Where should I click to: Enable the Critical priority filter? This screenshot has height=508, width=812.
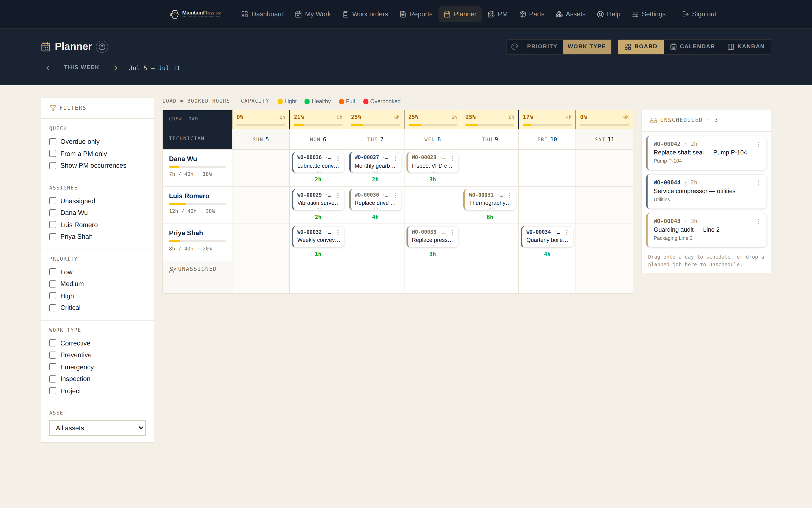(53, 308)
